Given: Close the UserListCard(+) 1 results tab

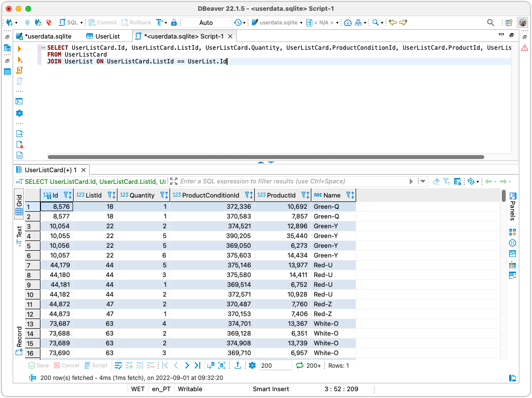Looking at the screenshot, I should (x=83, y=170).
